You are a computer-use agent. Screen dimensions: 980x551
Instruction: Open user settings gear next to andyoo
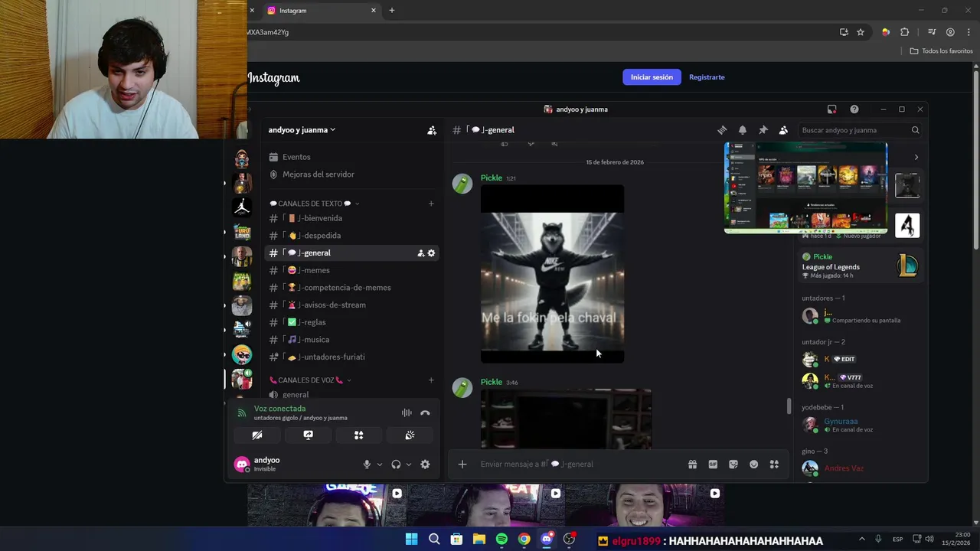point(425,465)
